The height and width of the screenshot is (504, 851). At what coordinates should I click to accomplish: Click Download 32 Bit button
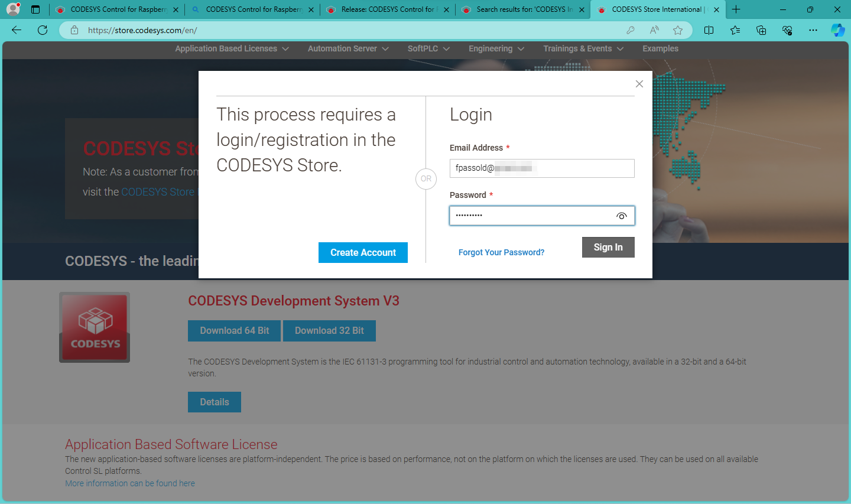pyautogui.click(x=329, y=330)
